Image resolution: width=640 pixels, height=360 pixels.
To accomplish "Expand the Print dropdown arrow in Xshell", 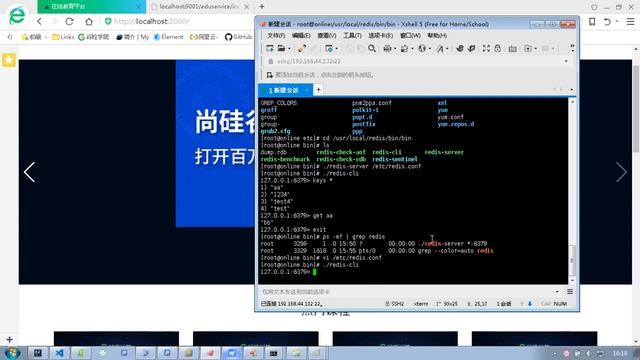I will 395,49.
